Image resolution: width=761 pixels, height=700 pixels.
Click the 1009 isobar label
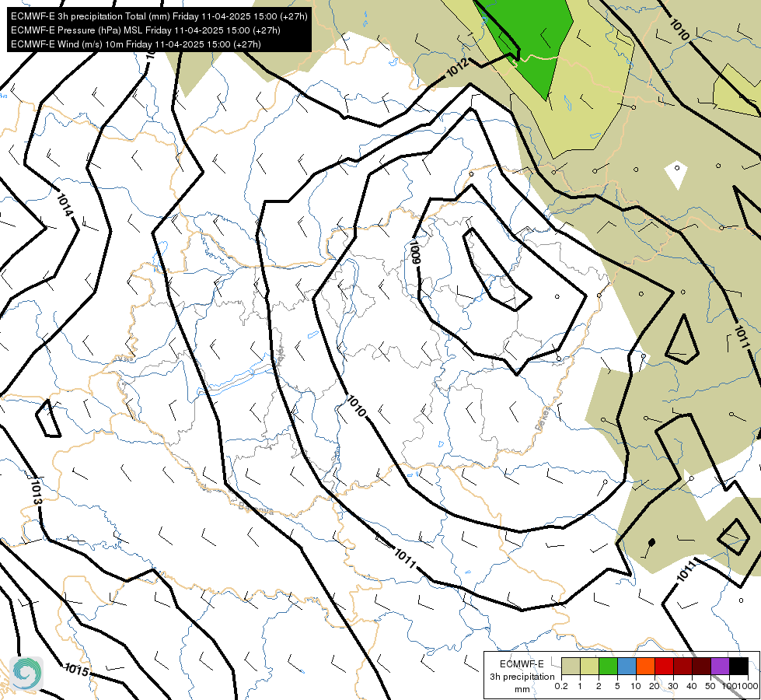[415, 252]
